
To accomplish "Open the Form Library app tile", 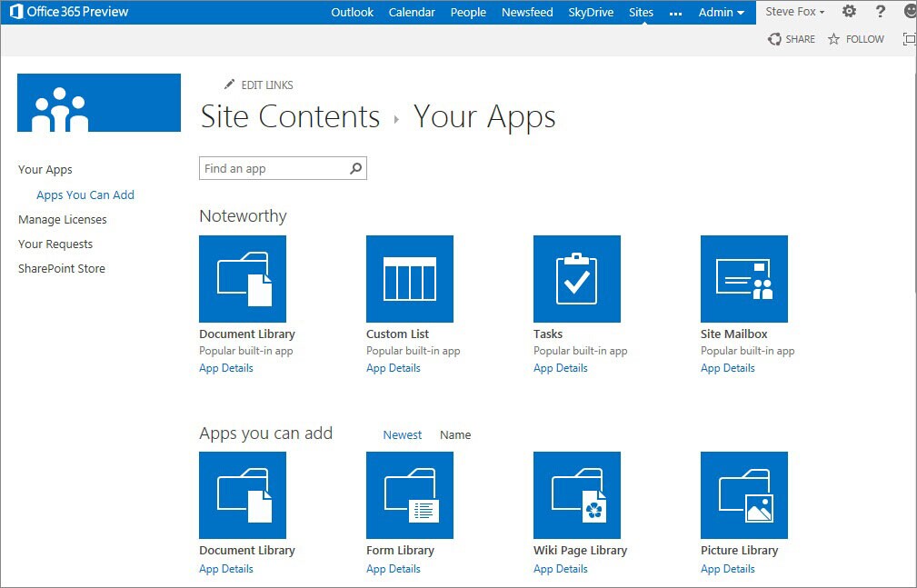I will [x=409, y=495].
